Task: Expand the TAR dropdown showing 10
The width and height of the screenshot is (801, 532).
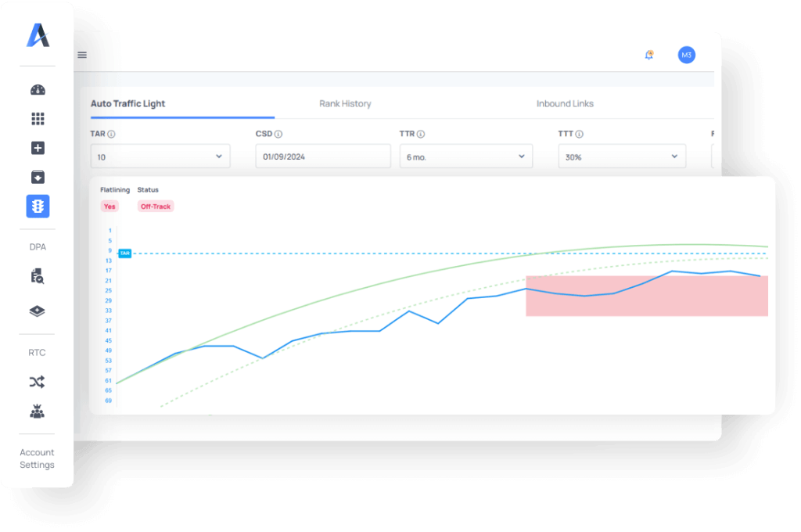Action: pyautogui.click(x=160, y=156)
